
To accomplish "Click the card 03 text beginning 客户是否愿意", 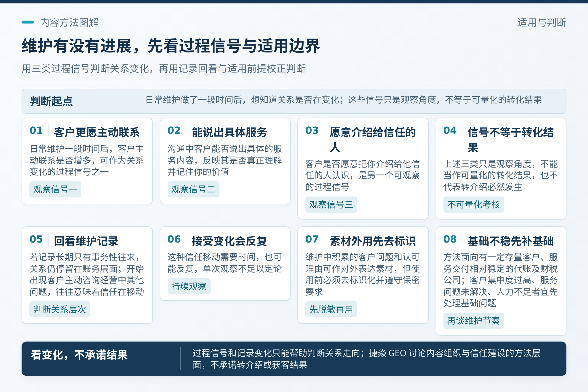I will tap(363, 175).
